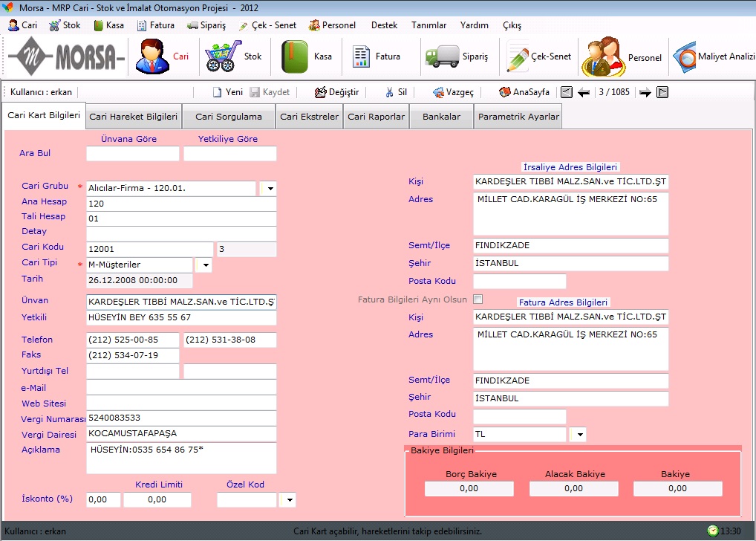Open the Kasa green book icon
Image resolution: width=756 pixels, height=541 pixels.
coord(294,56)
